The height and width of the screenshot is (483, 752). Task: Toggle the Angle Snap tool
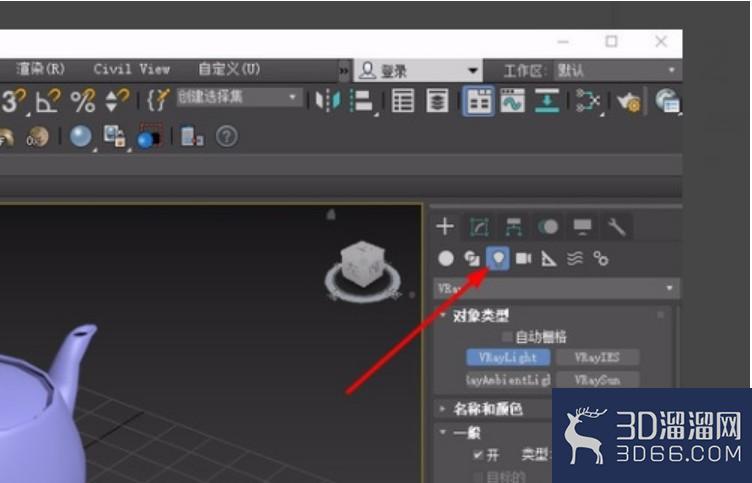(x=48, y=101)
